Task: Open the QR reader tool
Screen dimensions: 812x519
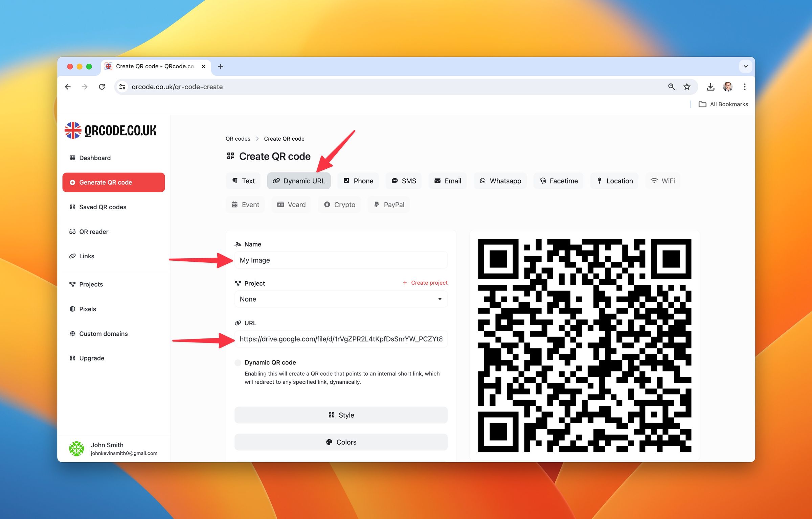Action: tap(94, 231)
